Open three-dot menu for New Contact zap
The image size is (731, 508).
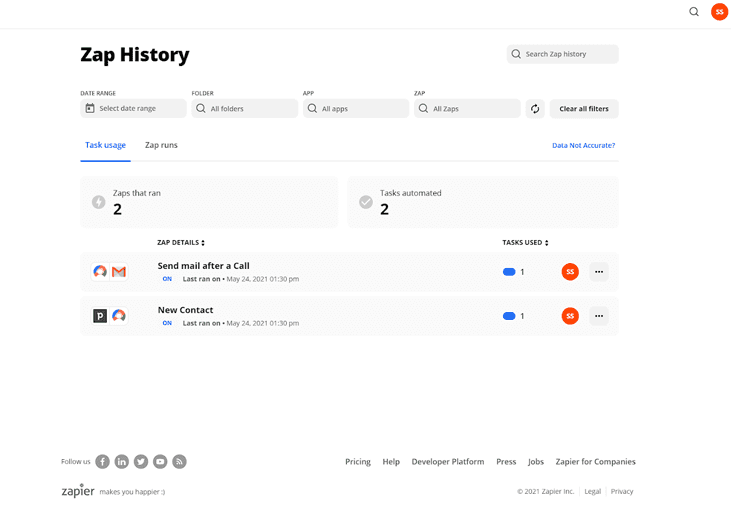pos(599,316)
